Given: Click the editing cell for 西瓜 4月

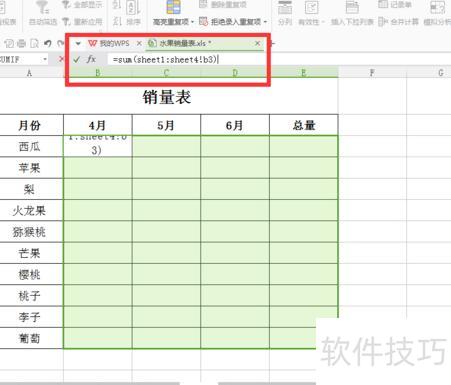Looking at the screenshot, I should (98, 146).
